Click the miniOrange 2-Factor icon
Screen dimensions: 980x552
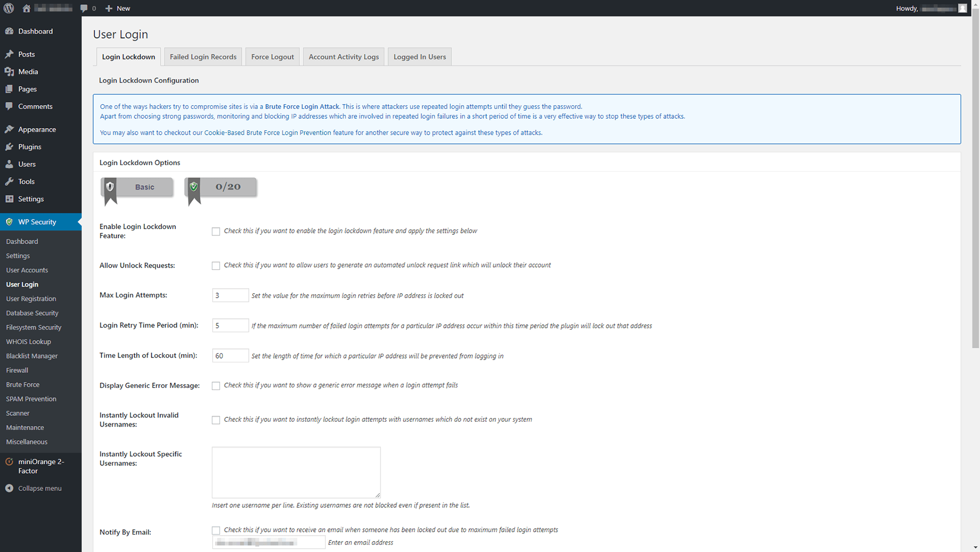tap(9, 462)
